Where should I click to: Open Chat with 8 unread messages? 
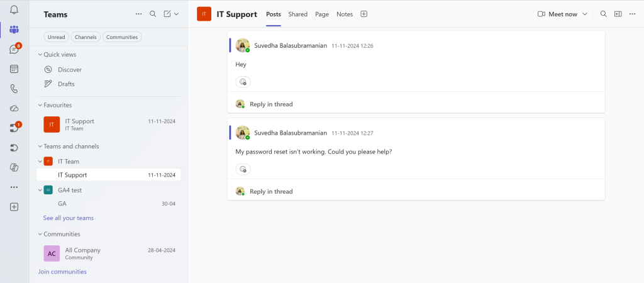click(14, 49)
